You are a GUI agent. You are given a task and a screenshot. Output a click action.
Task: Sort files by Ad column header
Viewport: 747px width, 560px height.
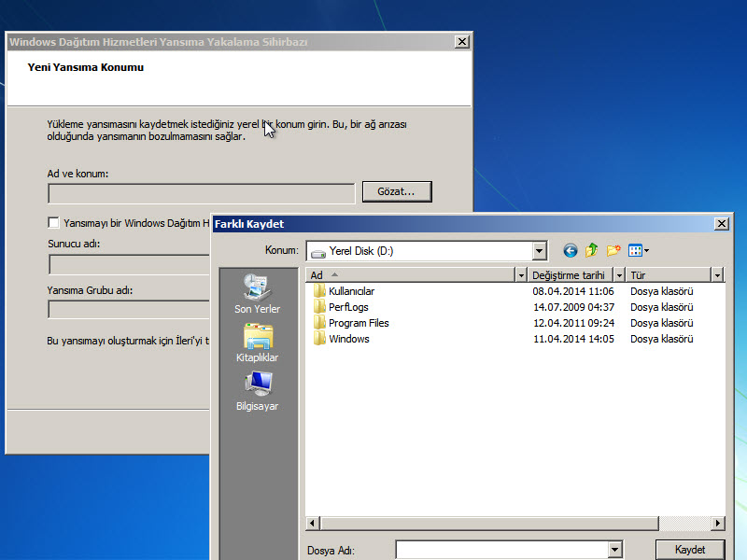[411, 275]
